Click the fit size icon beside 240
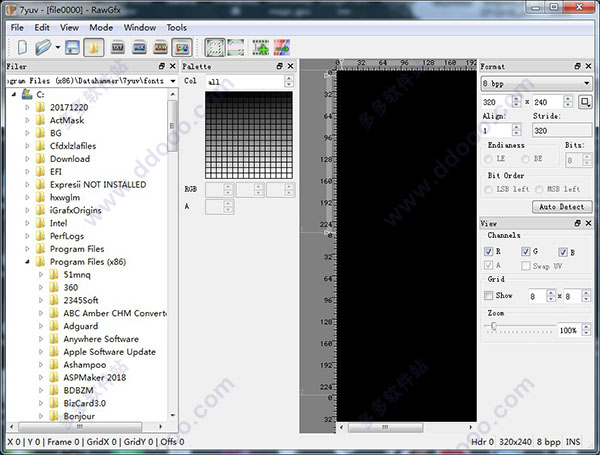This screenshot has height=455, width=600. [585, 102]
